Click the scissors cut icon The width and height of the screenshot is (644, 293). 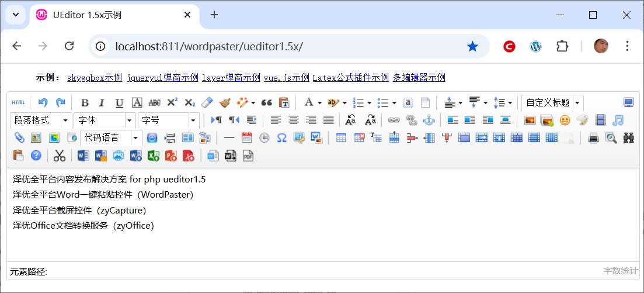click(59, 156)
